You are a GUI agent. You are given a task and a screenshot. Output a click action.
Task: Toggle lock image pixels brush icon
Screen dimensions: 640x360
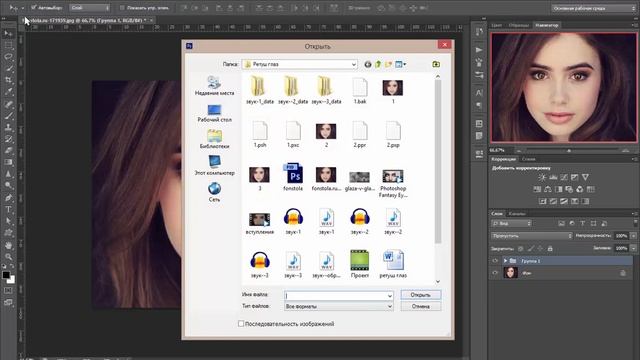(x=531, y=248)
